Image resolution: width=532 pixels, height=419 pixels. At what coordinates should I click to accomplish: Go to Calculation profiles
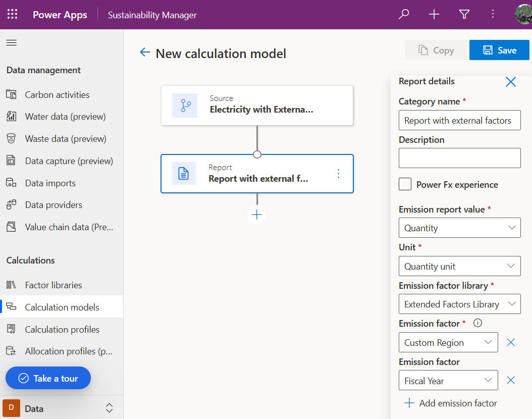pos(62,330)
